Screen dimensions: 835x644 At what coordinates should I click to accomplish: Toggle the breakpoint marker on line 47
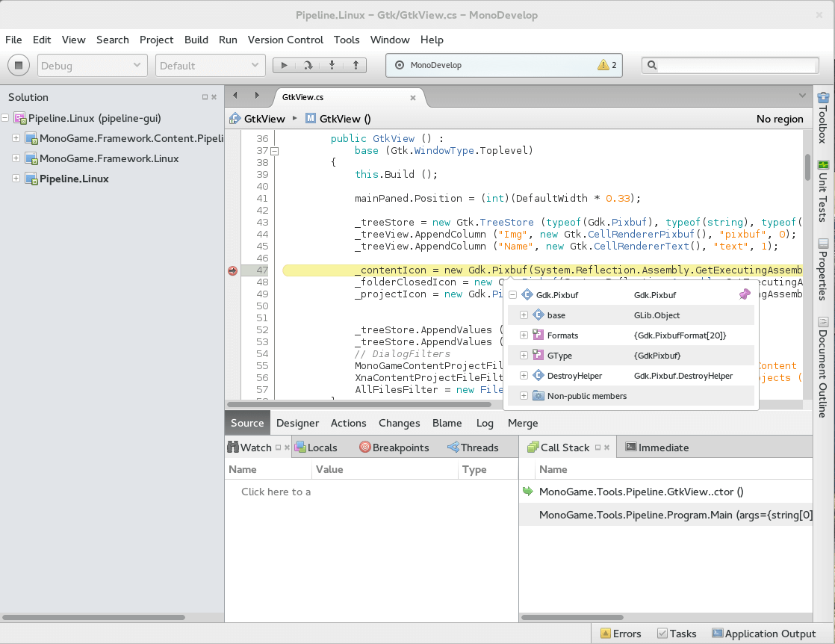tap(232, 271)
